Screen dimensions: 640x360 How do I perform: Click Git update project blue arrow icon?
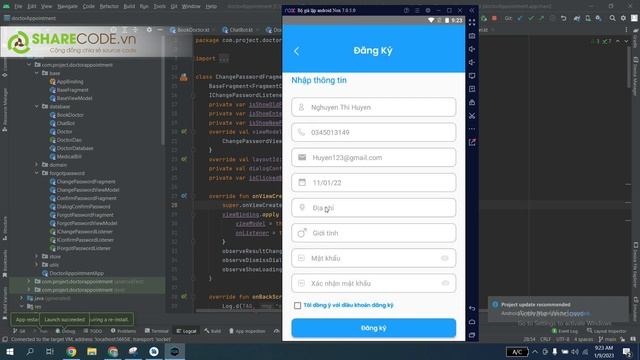[520, 18]
